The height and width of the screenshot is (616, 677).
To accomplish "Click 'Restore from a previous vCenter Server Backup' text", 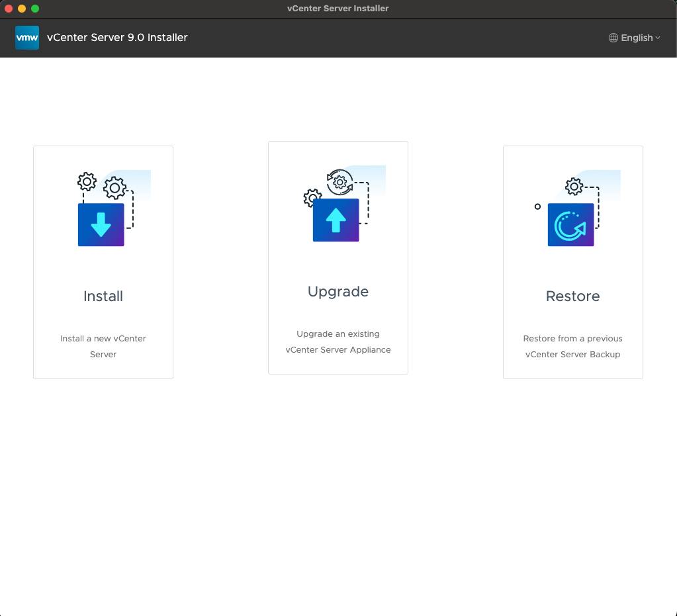I will pos(572,346).
